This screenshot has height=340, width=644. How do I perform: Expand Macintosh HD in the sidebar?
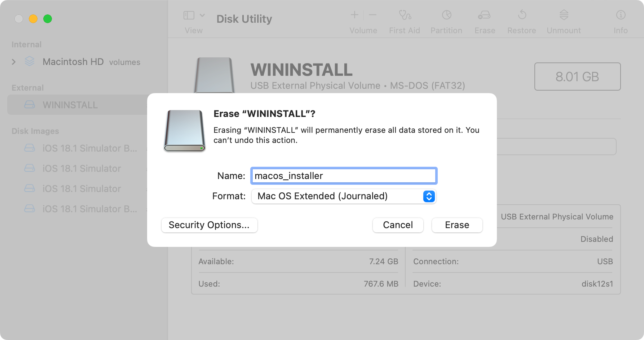pos(14,62)
